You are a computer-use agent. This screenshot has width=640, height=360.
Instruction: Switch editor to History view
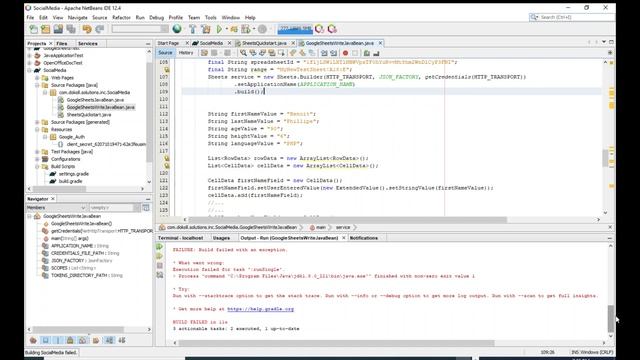point(186,53)
